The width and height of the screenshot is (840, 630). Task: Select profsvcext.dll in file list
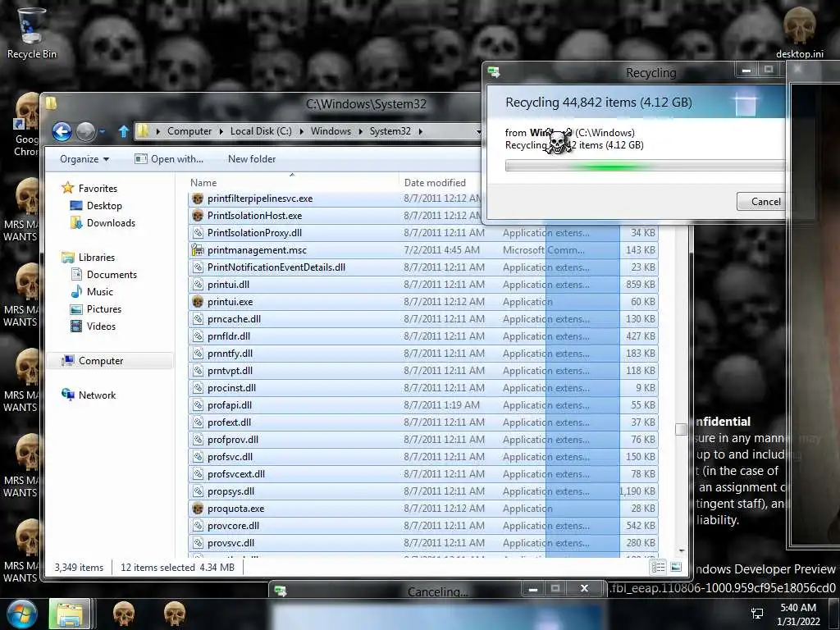pyautogui.click(x=423, y=474)
